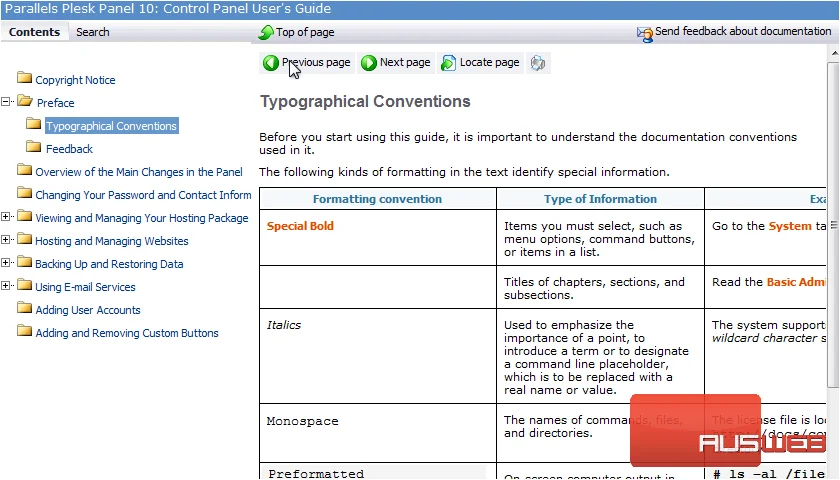Viewport: 840px width, 480px height.
Task: Click the Copyright Notice folder icon
Action: click(24, 78)
